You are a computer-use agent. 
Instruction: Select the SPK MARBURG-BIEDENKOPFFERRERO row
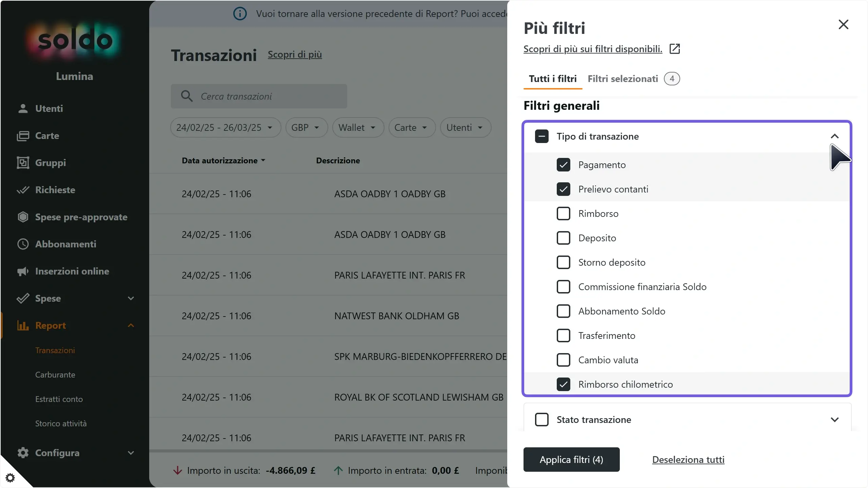pyautogui.click(x=328, y=357)
